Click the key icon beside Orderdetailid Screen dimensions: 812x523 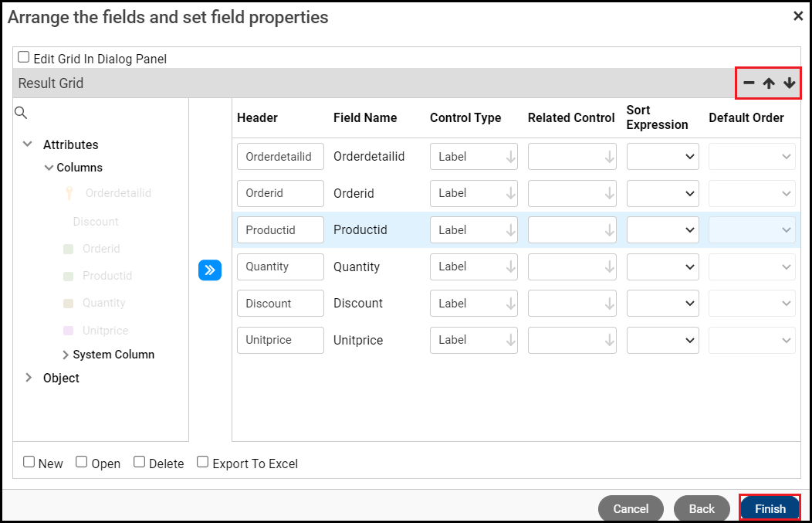coord(69,193)
